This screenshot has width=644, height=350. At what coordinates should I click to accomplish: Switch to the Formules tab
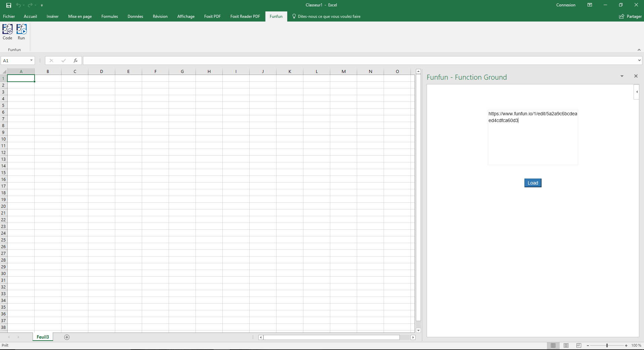[x=110, y=16]
